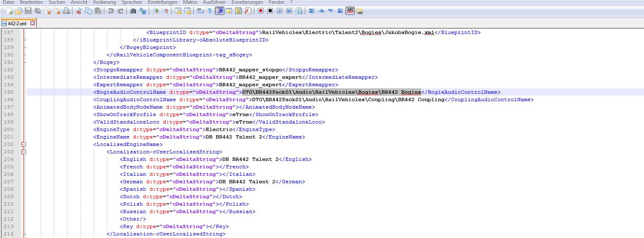Toggle show all characters (pilcrow icon)

(x=210, y=11)
